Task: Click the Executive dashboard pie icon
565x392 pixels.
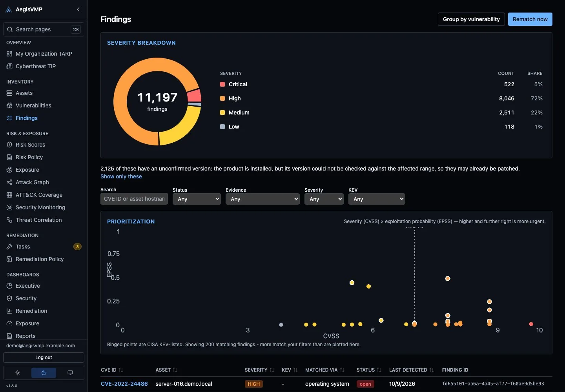Action: (x=9, y=286)
